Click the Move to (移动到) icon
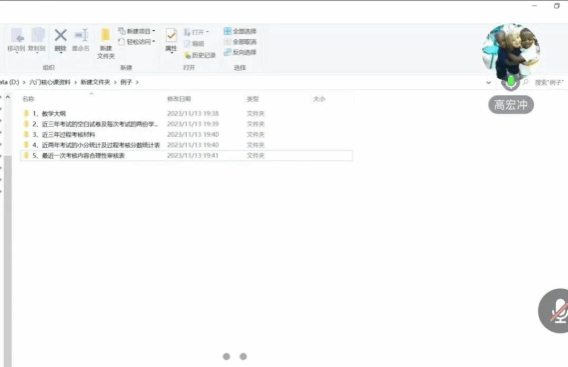568x367 pixels. coord(17,36)
